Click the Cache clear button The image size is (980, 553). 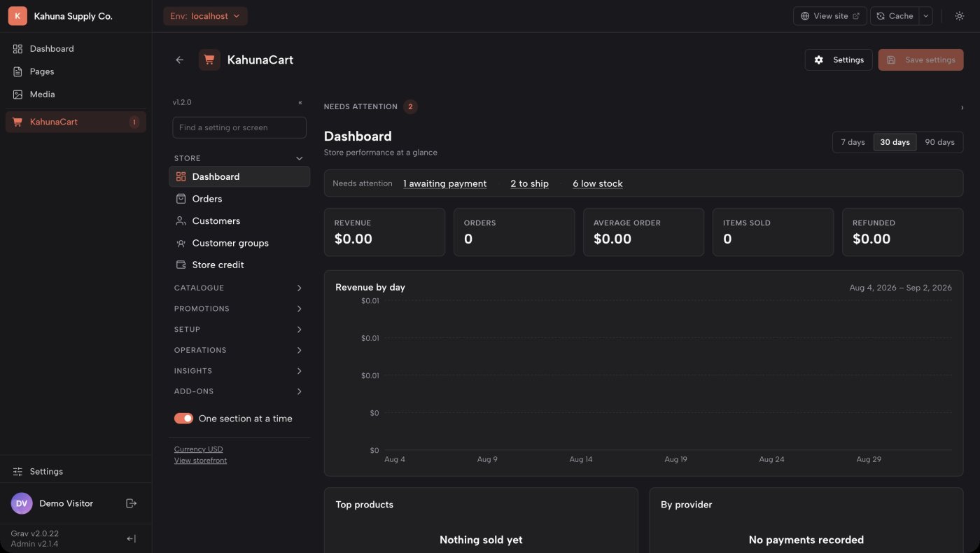[x=895, y=16]
